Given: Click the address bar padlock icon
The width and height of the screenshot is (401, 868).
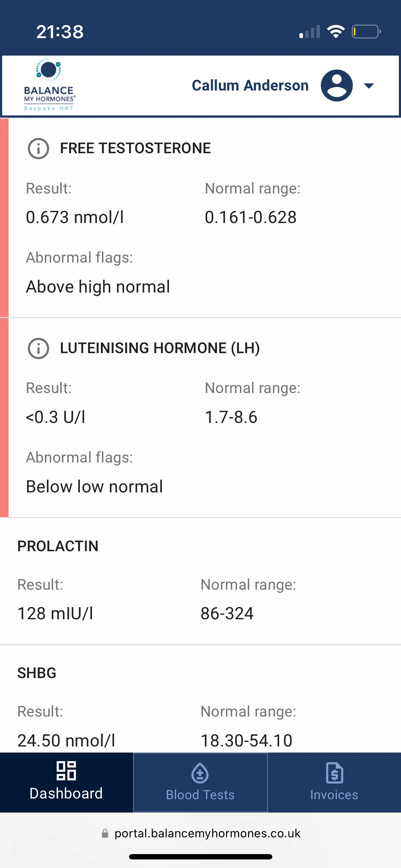Looking at the screenshot, I should click(x=105, y=833).
